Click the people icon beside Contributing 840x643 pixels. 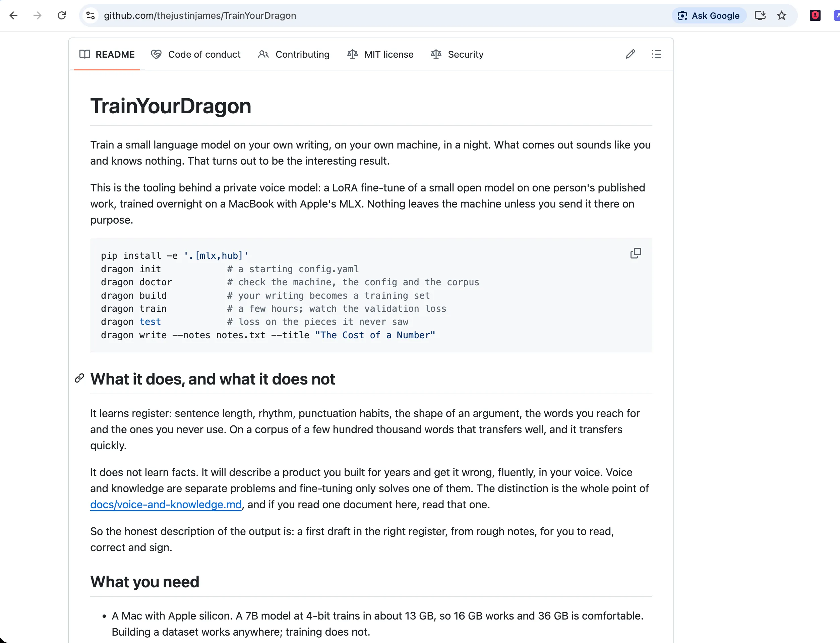[x=263, y=54]
